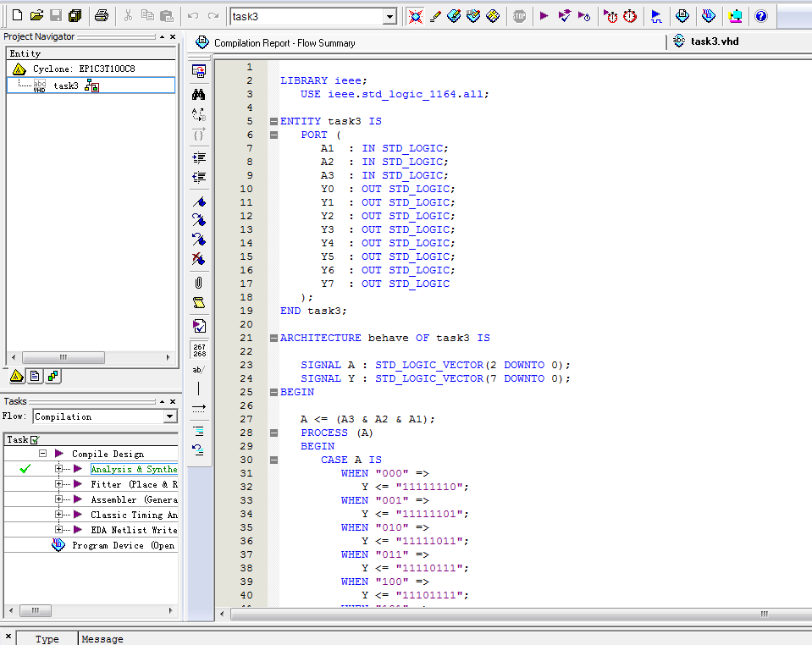Viewport: 812px width, 645px height.
Task: Open the Flow Compilation dropdown
Action: tap(170, 416)
